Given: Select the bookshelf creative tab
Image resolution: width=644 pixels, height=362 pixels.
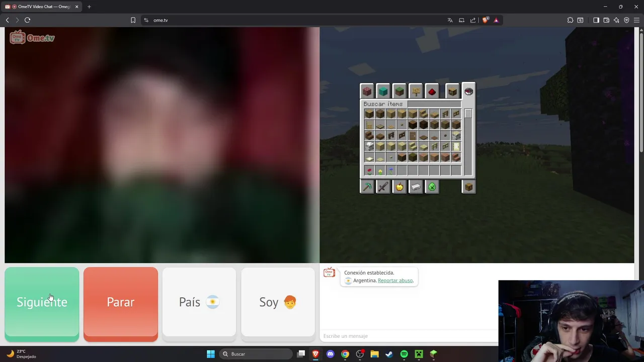Looking at the screenshot, I should tap(452, 91).
